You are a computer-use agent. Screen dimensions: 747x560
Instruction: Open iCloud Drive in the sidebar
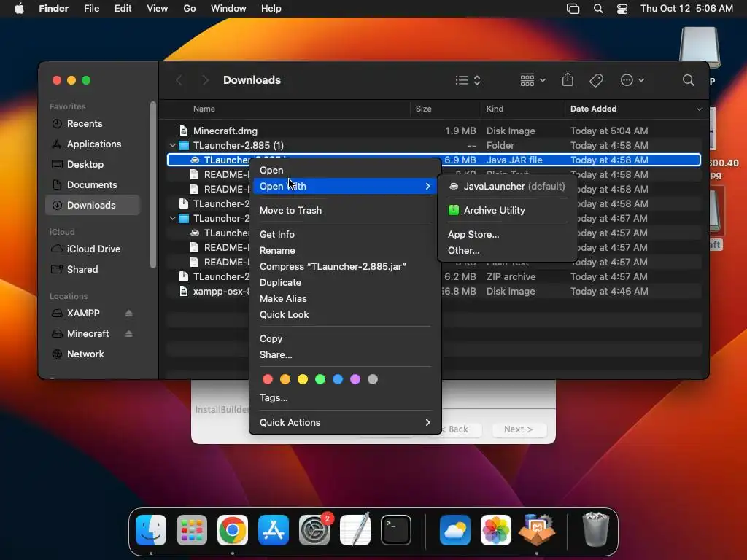pos(93,249)
